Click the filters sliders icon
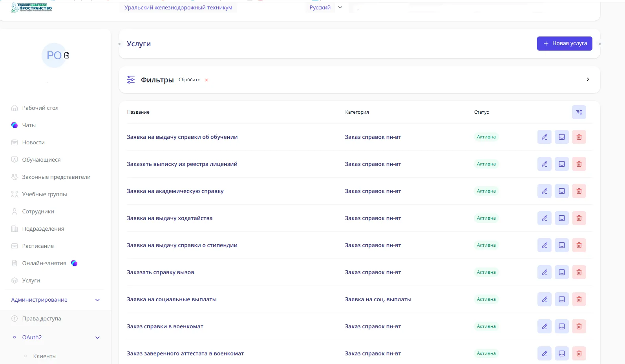This screenshot has width=625, height=364. click(131, 80)
